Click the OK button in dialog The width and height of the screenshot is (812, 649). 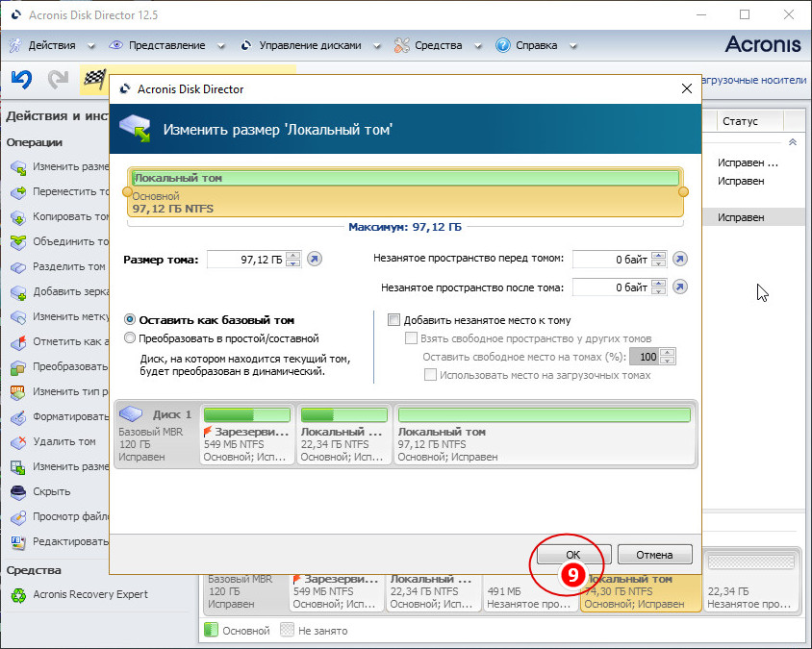[x=573, y=554]
